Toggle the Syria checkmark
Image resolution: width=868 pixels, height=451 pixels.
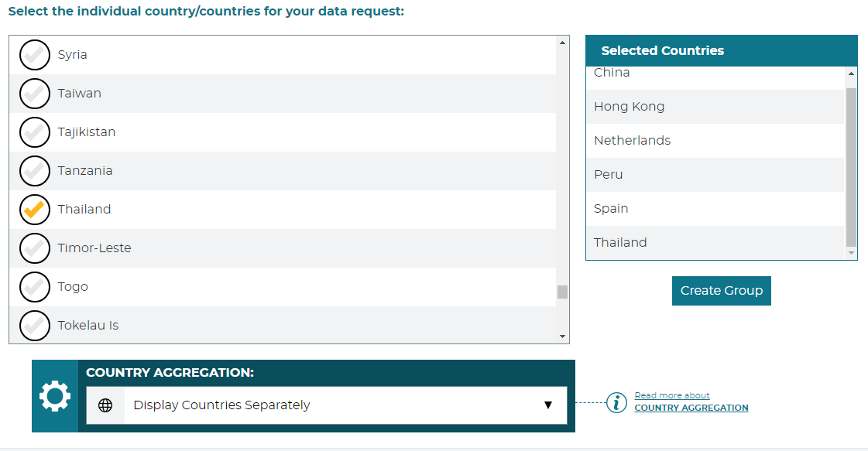tap(34, 55)
